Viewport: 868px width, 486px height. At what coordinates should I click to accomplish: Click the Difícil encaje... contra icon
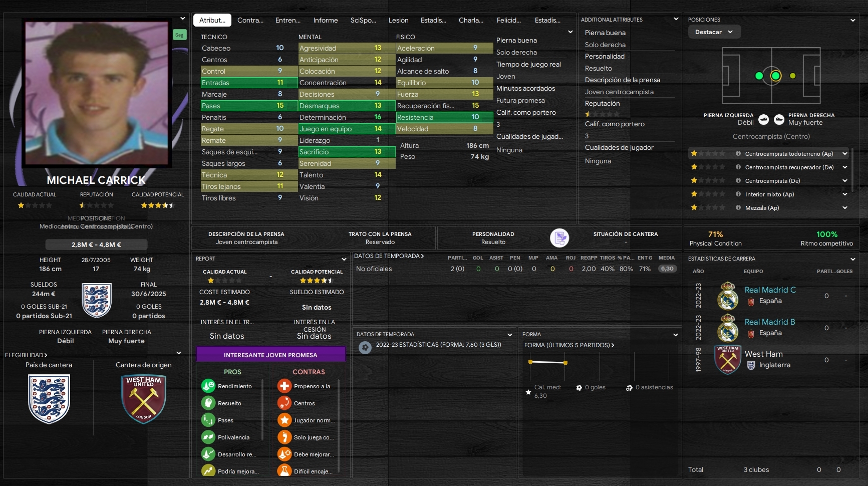tap(284, 471)
